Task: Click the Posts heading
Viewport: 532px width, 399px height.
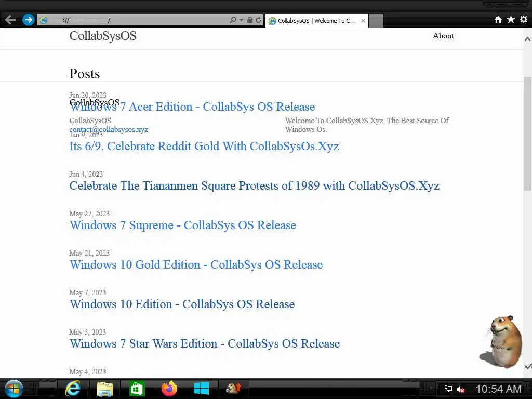Action: click(x=85, y=74)
